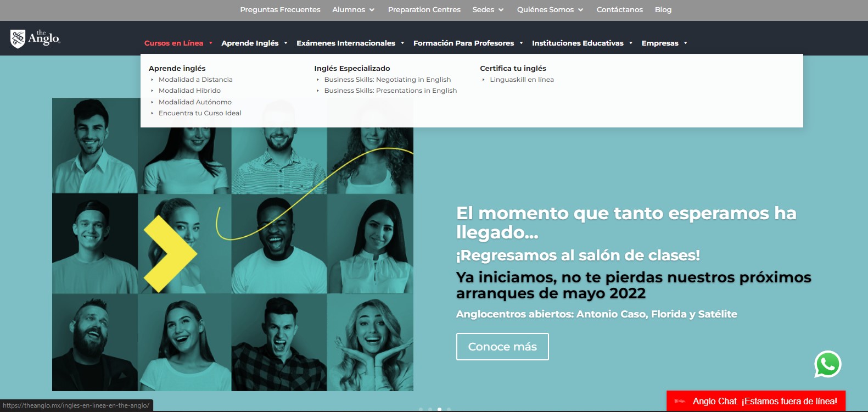Screen dimensions: 868x412
Task: Go to Preparation Centres
Action: tap(424, 9)
